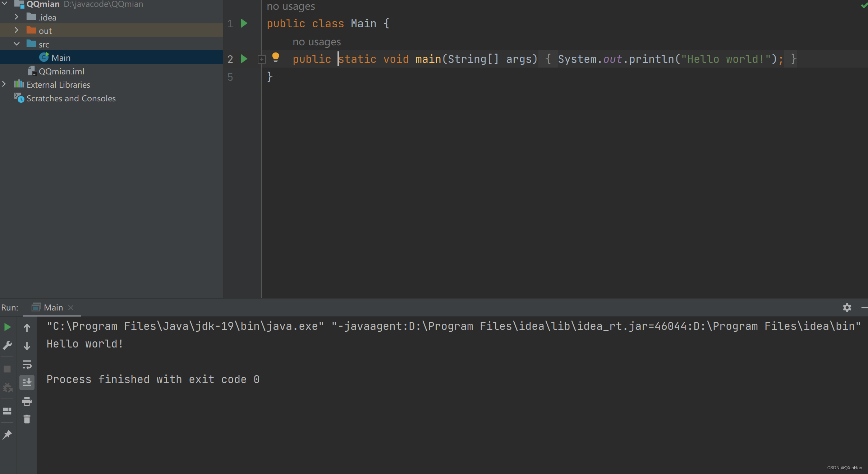Toggle Soft-Wrap in console
The width and height of the screenshot is (868, 474).
click(27, 365)
